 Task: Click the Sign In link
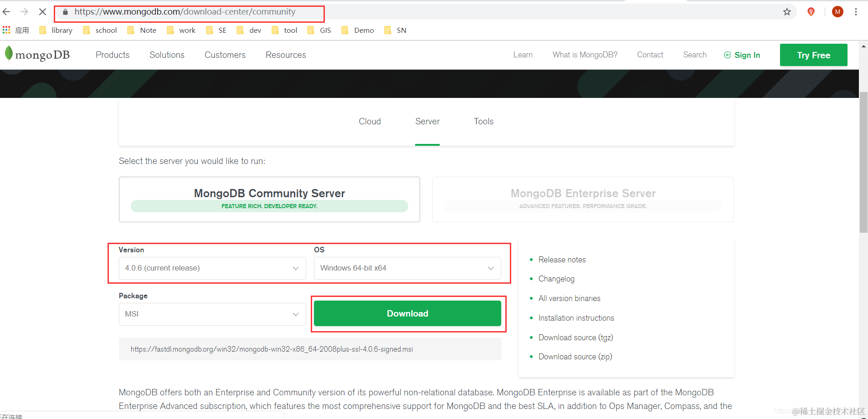(742, 55)
